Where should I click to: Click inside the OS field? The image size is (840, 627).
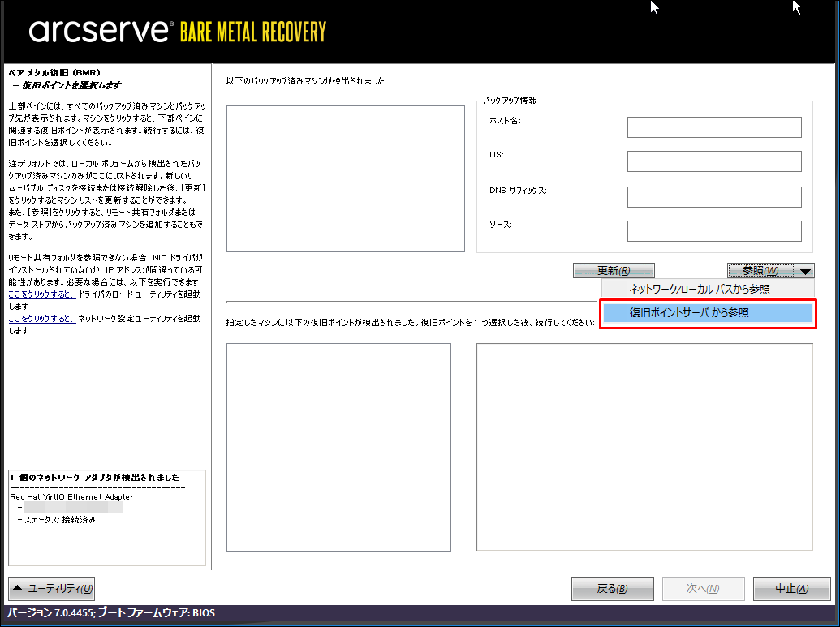click(x=714, y=161)
